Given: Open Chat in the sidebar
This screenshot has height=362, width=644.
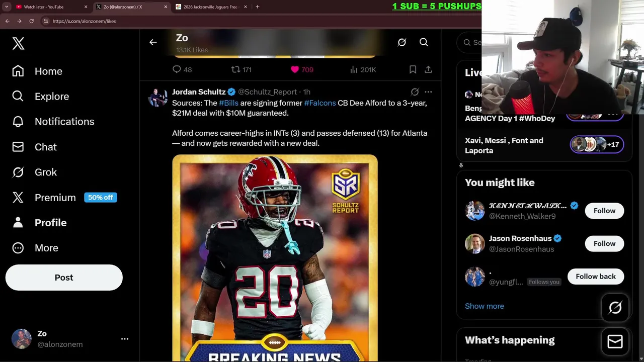Looking at the screenshot, I should pyautogui.click(x=34, y=147).
